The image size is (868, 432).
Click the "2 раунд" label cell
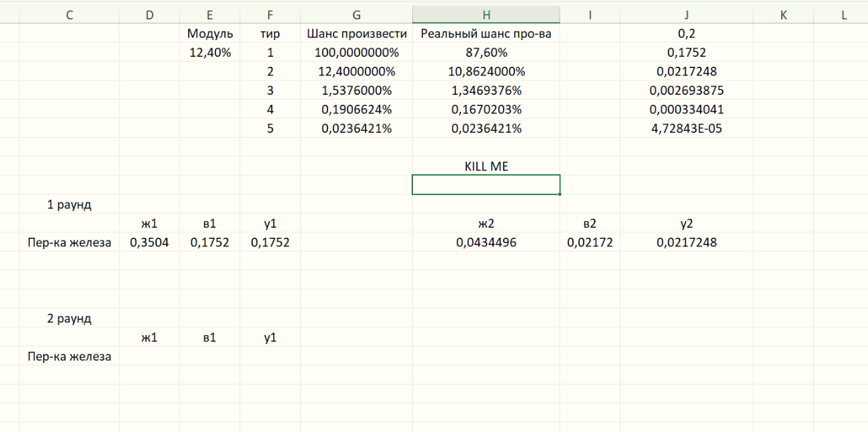point(69,318)
